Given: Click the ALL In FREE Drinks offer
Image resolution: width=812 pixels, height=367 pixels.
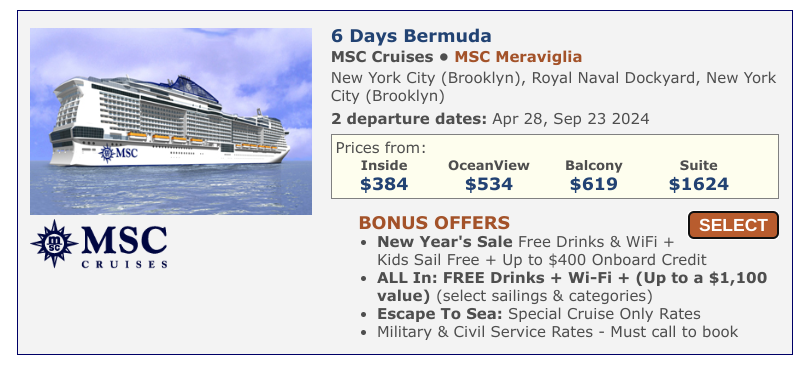Looking at the screenshot, I should 572,287.
